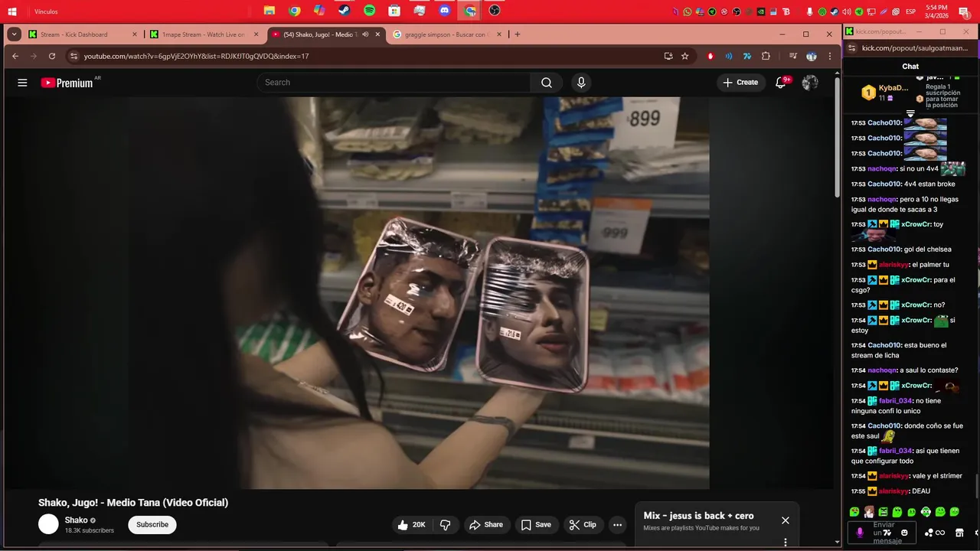Bookmark this page with the star icon

tap(684, 56)
